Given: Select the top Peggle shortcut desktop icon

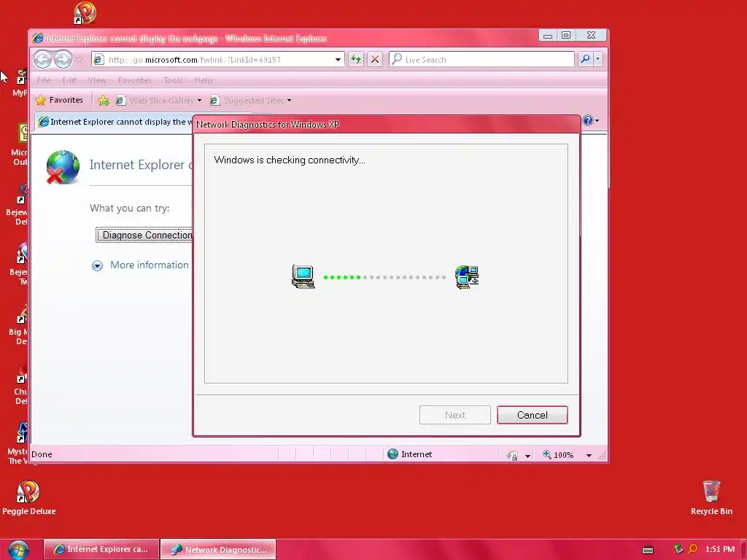Looking at the screenshot, I should [x=85, y=13].
